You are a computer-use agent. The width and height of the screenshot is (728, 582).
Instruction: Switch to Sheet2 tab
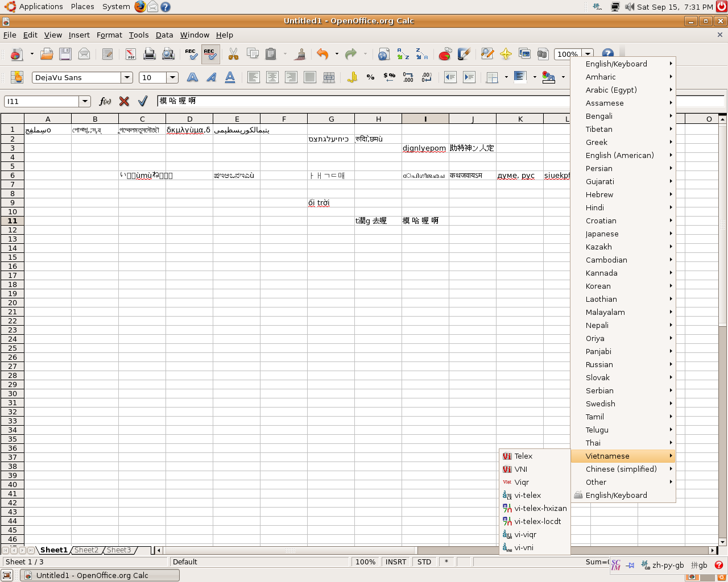click(86, 550)
